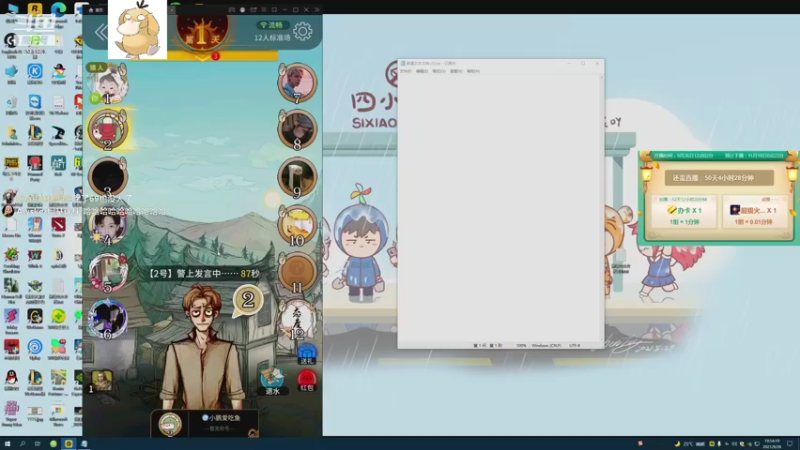This screenshot has width=800, height=450.
Task: Select player seat 2 avatar
Action: click(x=108, y=130)
